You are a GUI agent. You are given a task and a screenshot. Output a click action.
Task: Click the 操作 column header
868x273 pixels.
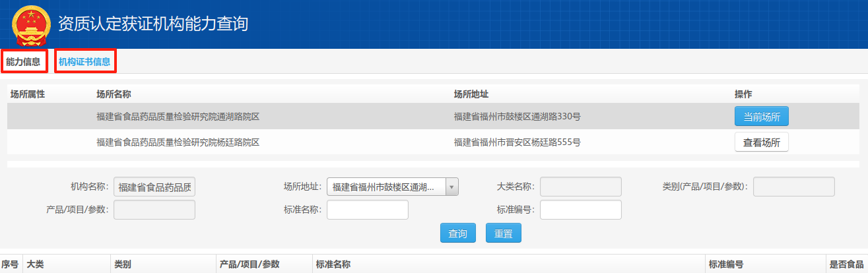743,94
